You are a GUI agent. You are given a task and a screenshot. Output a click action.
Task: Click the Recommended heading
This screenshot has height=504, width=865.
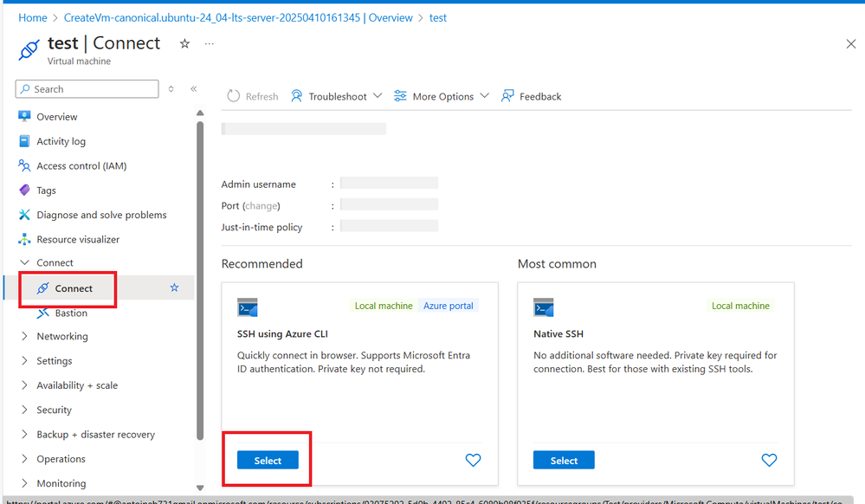tap(262, 263)
